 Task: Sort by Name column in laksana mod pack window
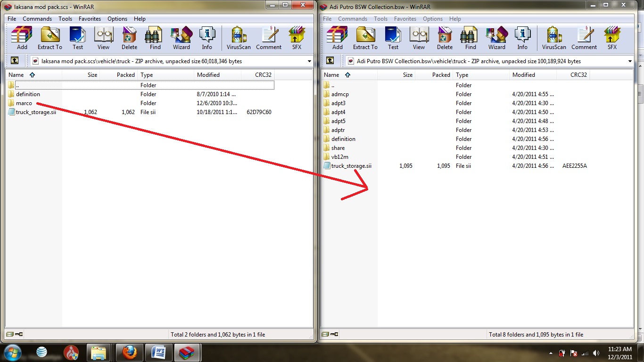(x=34, y=75)
